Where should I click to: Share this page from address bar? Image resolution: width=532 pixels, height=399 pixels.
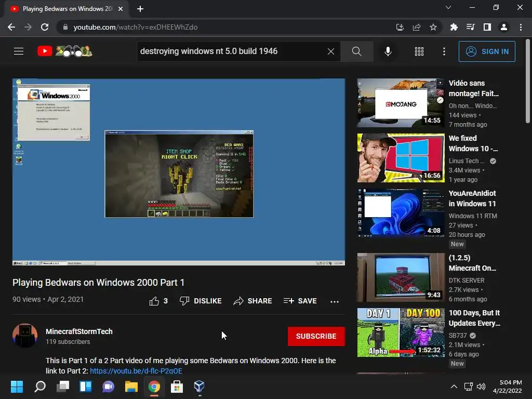[417, 27]
